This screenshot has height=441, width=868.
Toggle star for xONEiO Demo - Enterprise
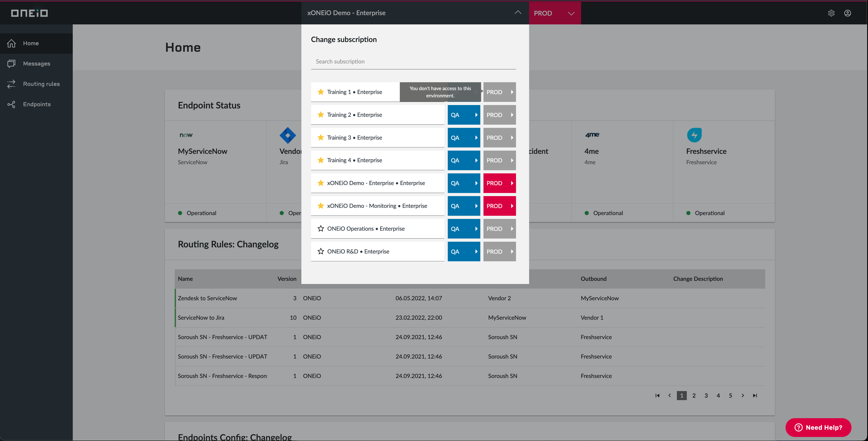click(320, 183)
